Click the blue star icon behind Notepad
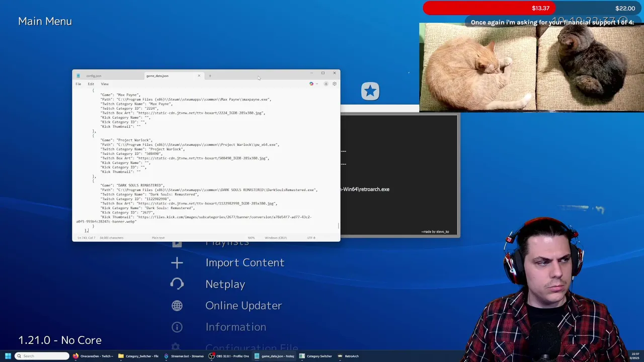The image size is (644, 362). click(370, 91)
